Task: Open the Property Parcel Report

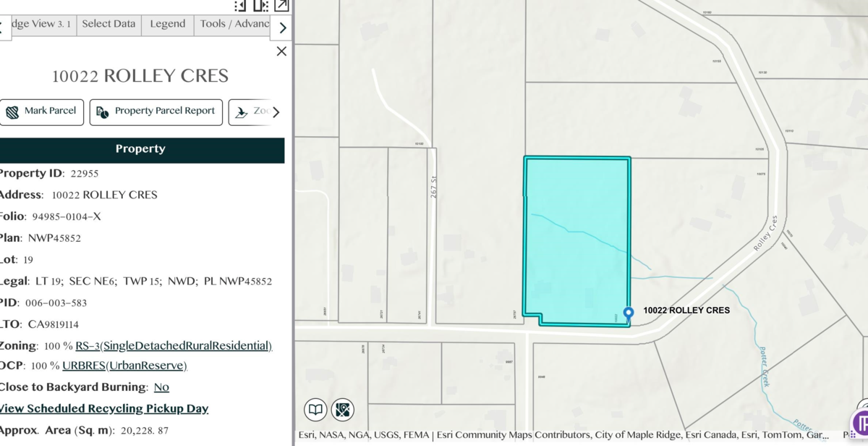Action: [156, 111]
